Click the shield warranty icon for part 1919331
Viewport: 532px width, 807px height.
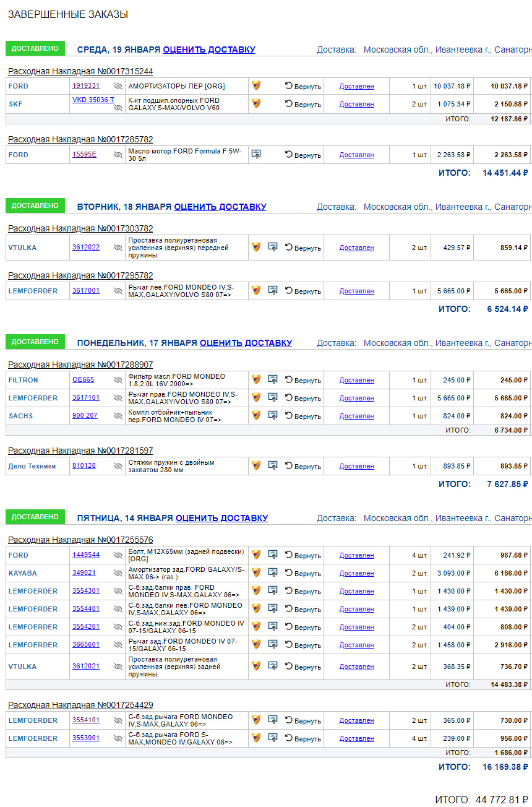[x=256, y=86]
